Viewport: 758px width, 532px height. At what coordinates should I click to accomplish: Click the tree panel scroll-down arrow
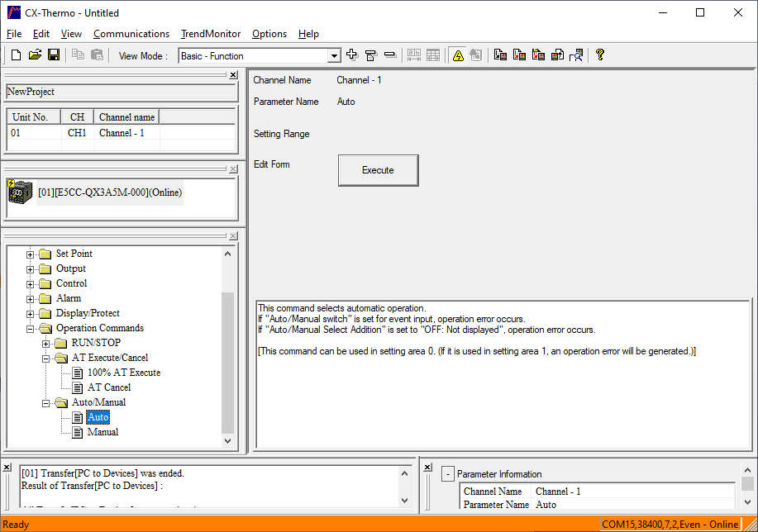pyautogui.click(x=227, y=440)
